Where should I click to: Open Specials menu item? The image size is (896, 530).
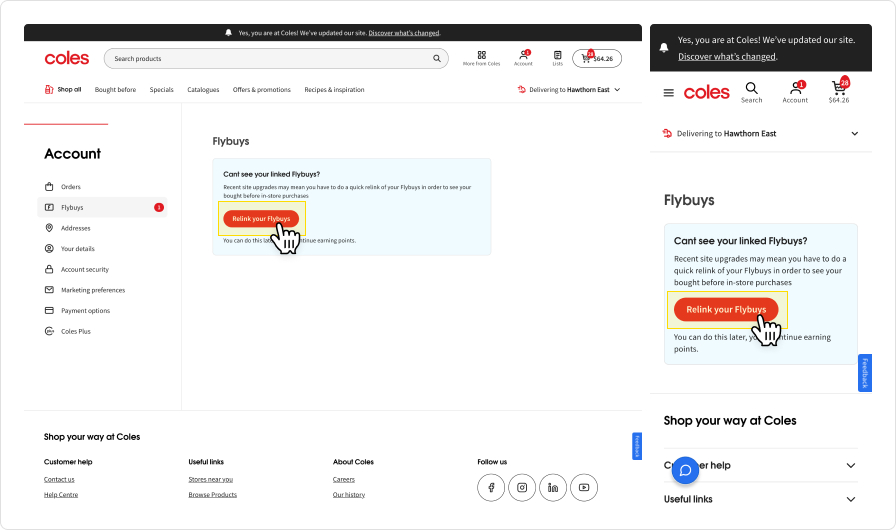pyautogui.click(x=162, y=90)
